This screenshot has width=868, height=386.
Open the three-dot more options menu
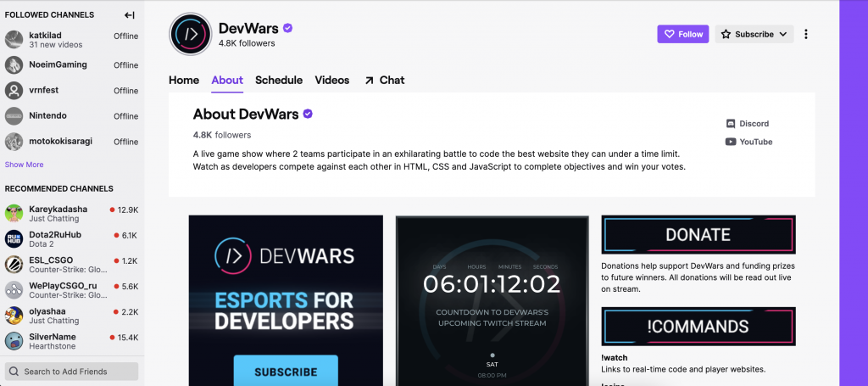click(x=806, y=34)
